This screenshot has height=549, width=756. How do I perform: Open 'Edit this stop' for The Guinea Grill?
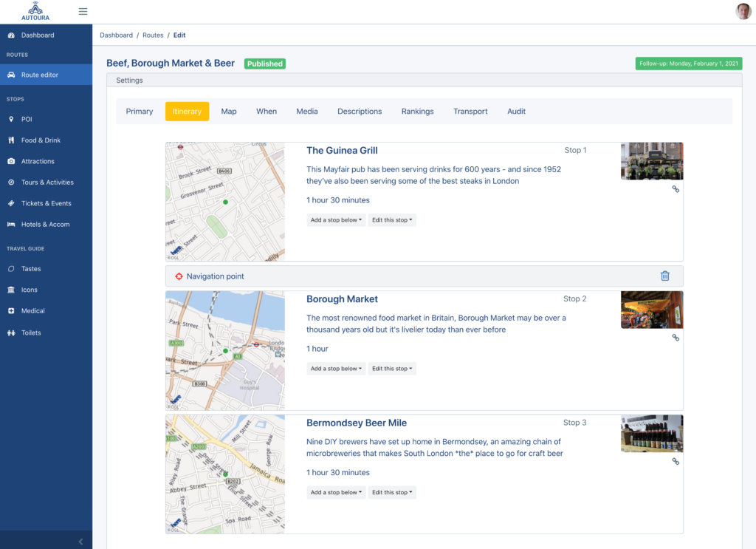(x=392, y=220)
